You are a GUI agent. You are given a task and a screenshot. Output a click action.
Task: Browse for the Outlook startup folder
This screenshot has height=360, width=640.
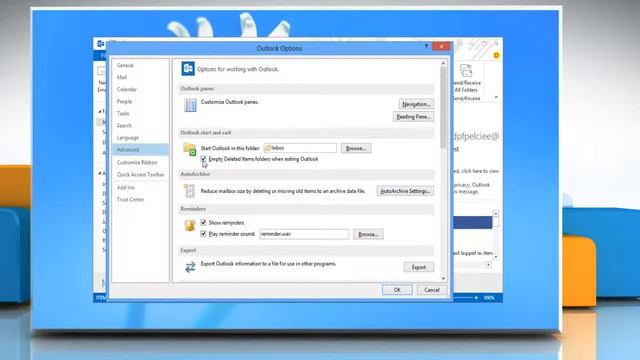[x=356, y=148]
